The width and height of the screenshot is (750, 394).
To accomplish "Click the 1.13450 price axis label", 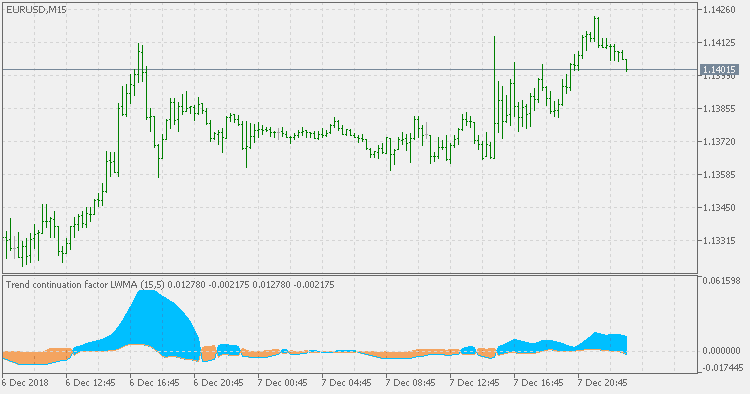I will (x=719, y=208).
